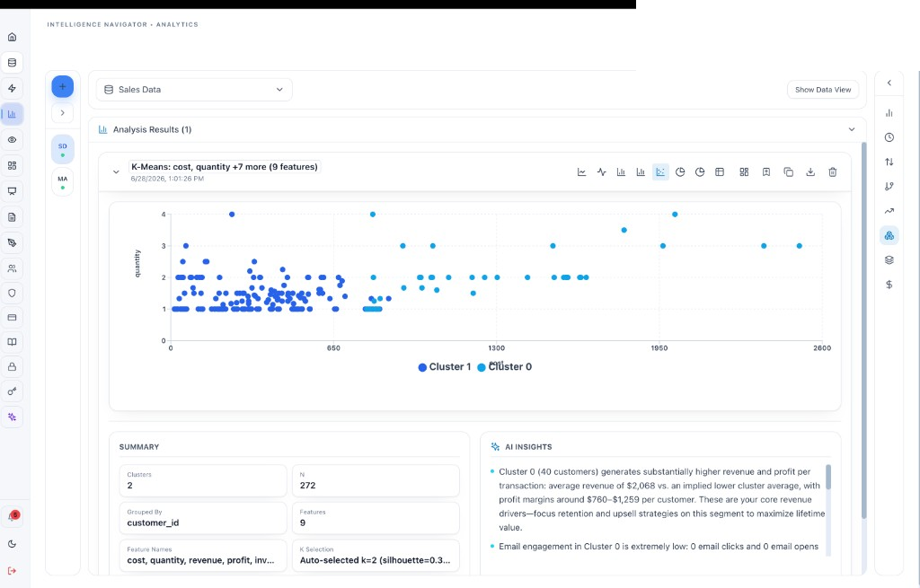Click the Grouped By customer_id cell

coord(203,518)
